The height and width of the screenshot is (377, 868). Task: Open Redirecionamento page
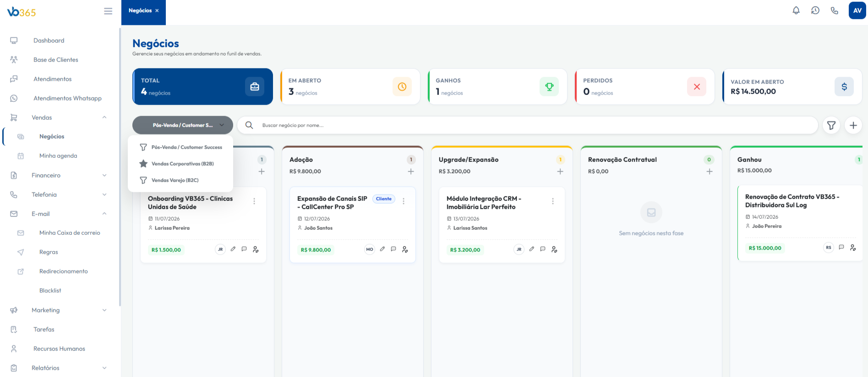(64, 272)
